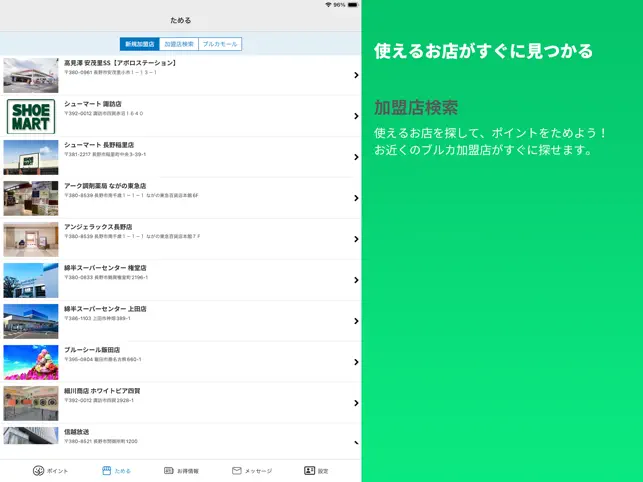The height and width of the screenshot is (482, 643).
Task: Select the 信越放送 list entry name
Action: [x=77, y=432]
